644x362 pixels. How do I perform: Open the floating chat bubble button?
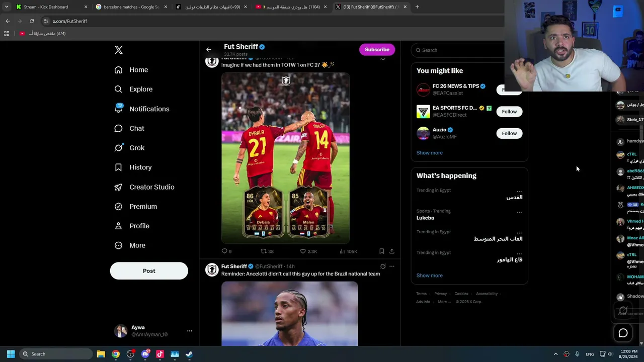click(623, 333)
